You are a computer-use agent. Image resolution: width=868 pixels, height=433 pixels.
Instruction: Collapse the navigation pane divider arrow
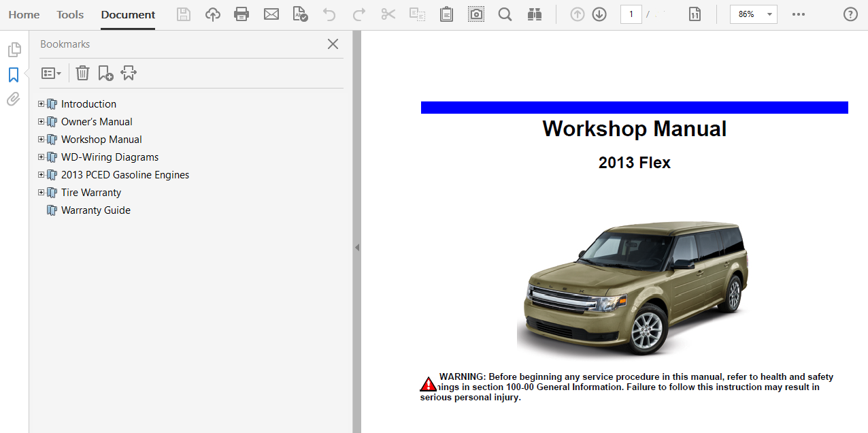[356, 248]
